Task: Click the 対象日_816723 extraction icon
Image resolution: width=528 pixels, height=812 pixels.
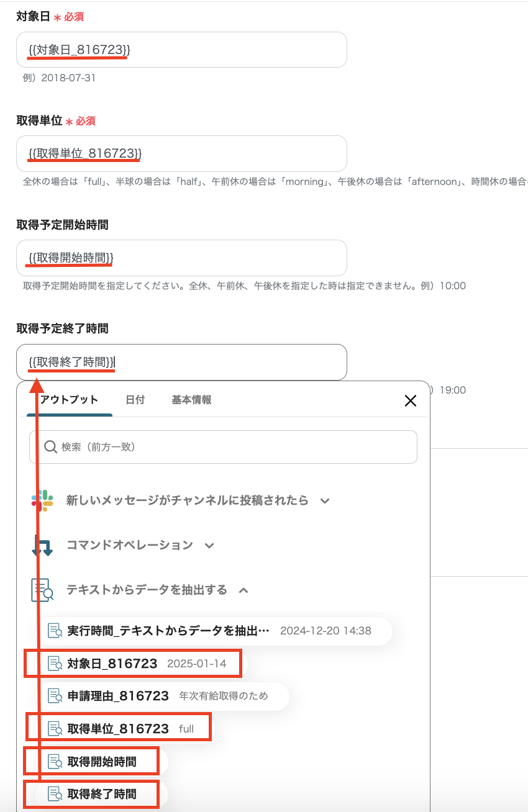Action: tap(55, 663)
